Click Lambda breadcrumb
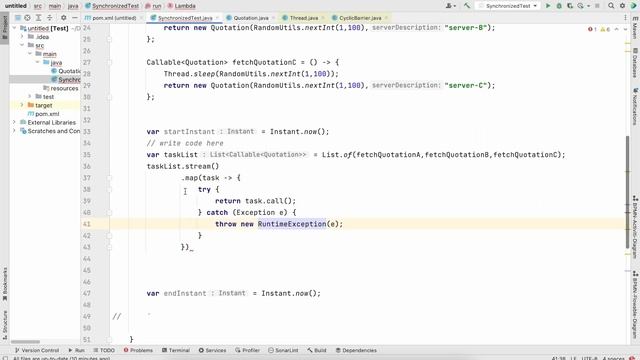Screen dimensions: 640x360 (x=182, y=6)
